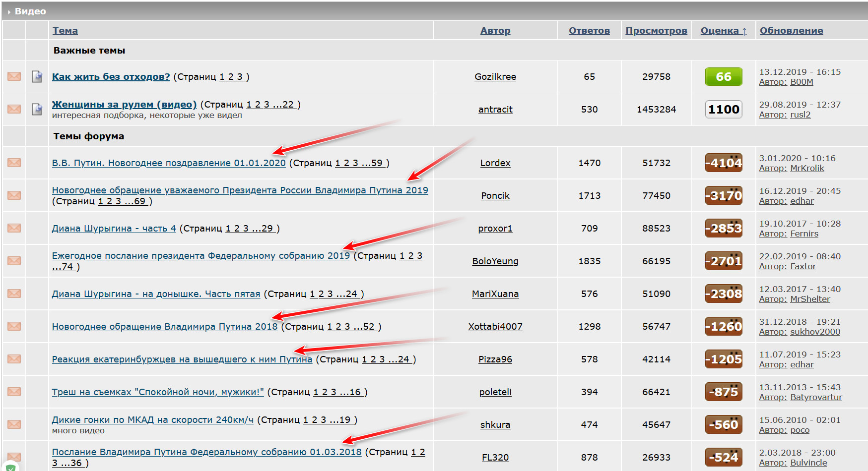
Task: Open rating badge -560
Action: [x=724, y=424]
